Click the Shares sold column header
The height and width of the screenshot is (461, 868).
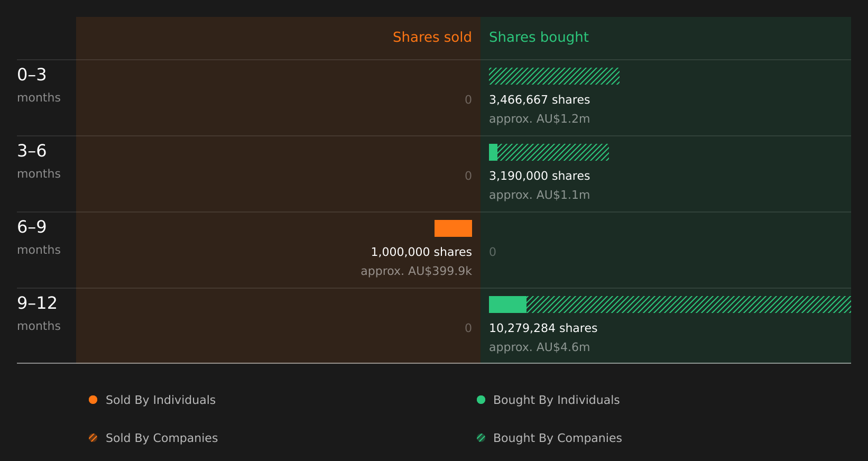(x=432, y=37)
